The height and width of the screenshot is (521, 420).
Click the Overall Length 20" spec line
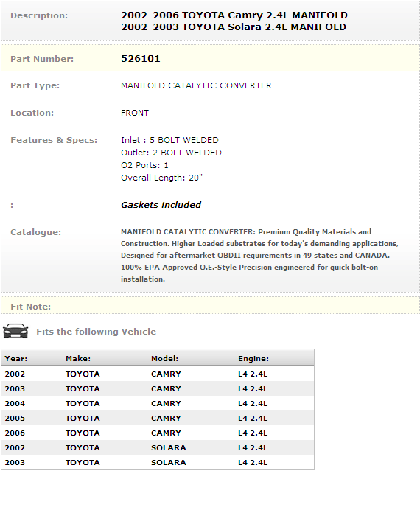coord(161,178)
